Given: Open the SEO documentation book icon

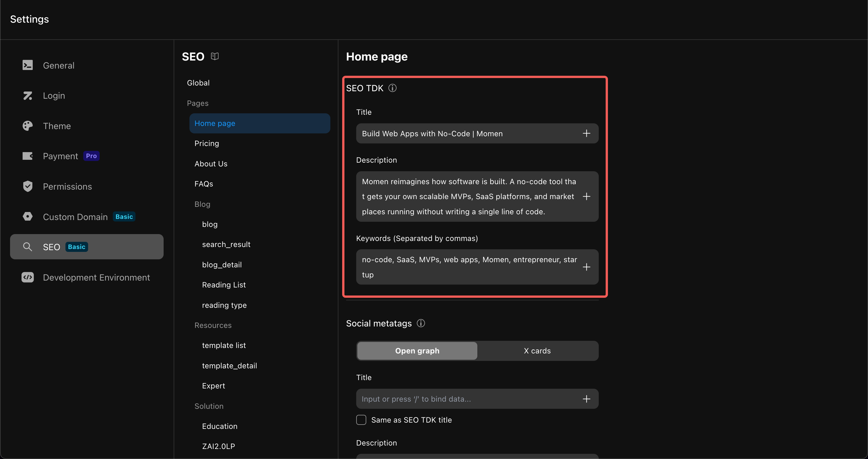Looking at the screenshot, I should pyautogui.click(x=215, y=56).
